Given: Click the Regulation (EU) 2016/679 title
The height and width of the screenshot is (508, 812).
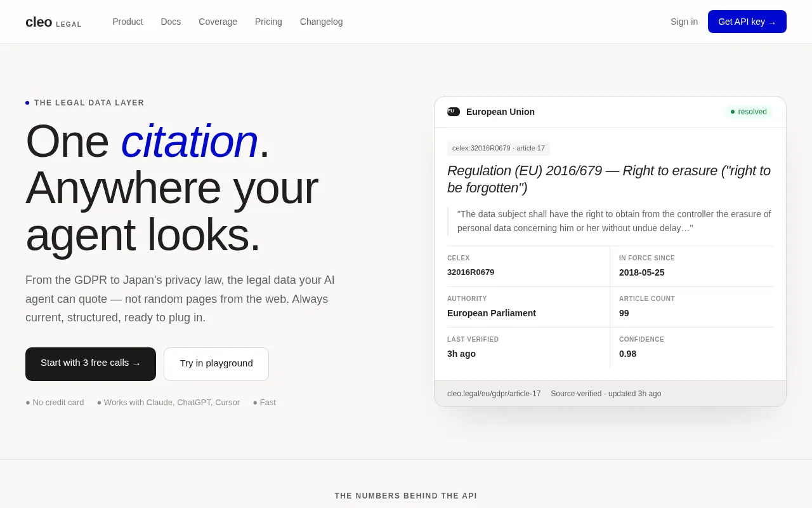Looking at the screenshot, I should pyautogui.click(x=609, y=179).
